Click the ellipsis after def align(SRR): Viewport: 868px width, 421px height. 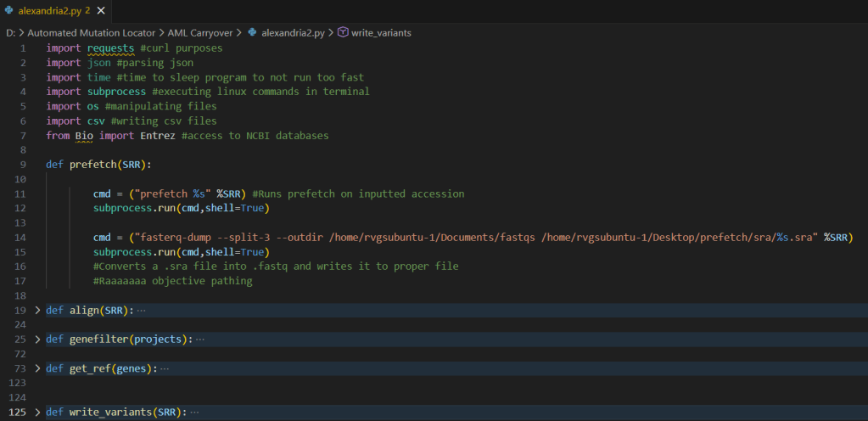[142, 311]
